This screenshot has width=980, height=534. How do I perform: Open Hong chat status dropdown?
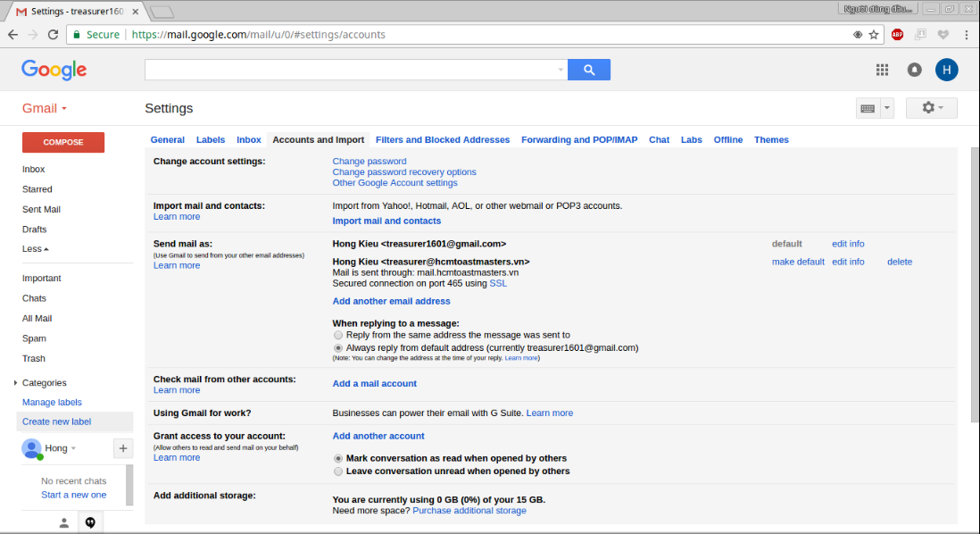coord(74,448)
